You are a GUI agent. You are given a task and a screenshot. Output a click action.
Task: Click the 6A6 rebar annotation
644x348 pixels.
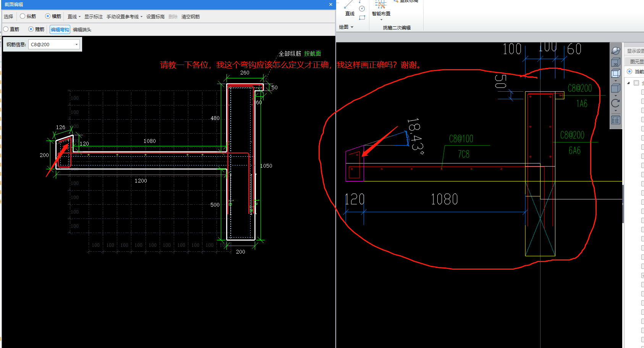point(574,151)
